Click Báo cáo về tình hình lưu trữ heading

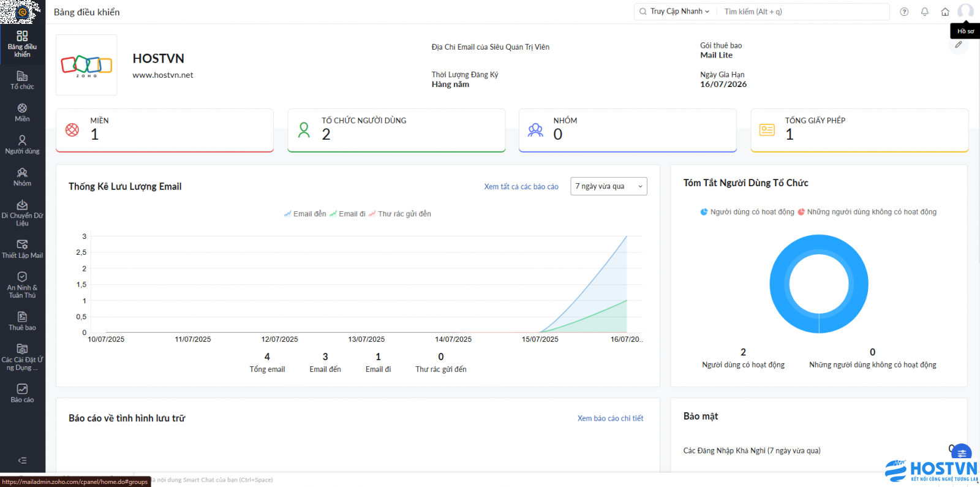click(x=127, y=418)
